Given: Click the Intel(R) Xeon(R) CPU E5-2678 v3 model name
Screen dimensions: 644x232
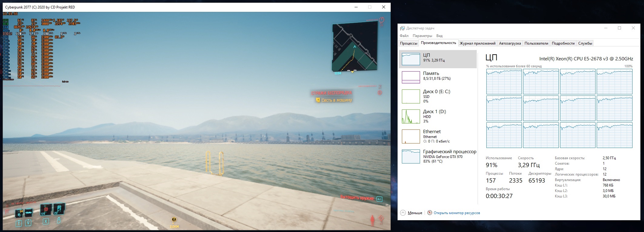Looking at the screenshot, I should click(x=586, y=59).
